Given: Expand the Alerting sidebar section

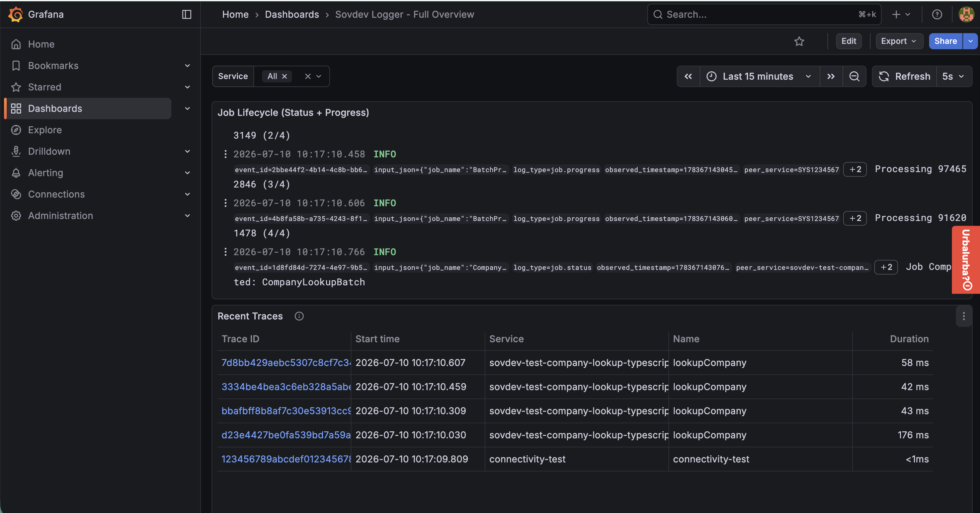Looking at the screenshot, I should click(x=187, y=173).
